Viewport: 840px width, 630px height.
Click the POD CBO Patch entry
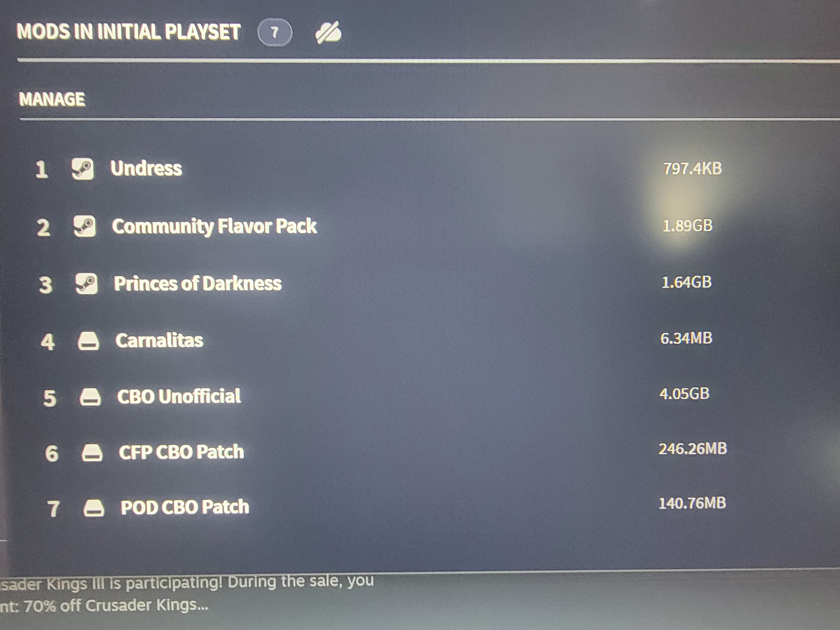click(x=185, y=507)
